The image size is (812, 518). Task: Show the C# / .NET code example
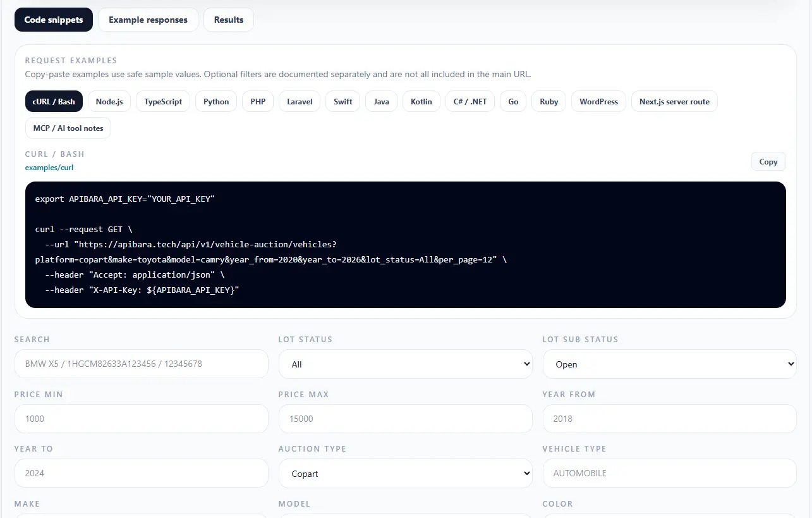tap(470, 101)
